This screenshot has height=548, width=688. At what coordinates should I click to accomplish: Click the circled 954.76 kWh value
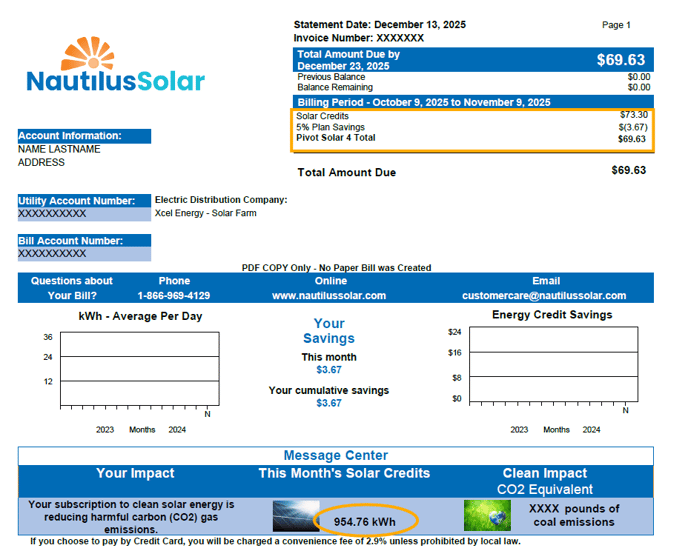coord(363,522)
